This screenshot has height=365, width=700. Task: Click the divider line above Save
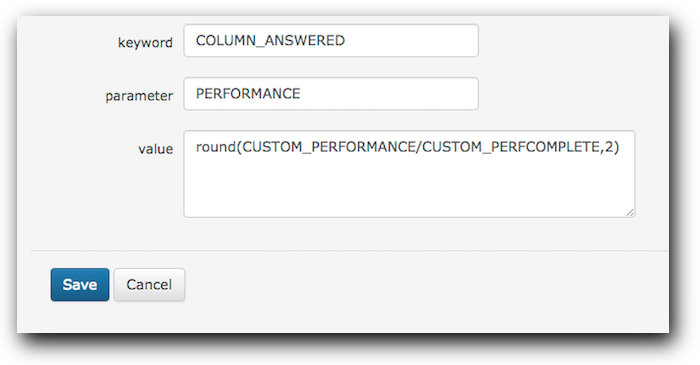point(350,251)
